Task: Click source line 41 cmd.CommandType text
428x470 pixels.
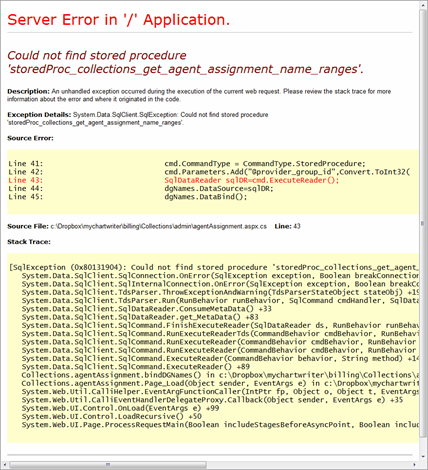Action: pyautogui.click(x=265, y=164)
